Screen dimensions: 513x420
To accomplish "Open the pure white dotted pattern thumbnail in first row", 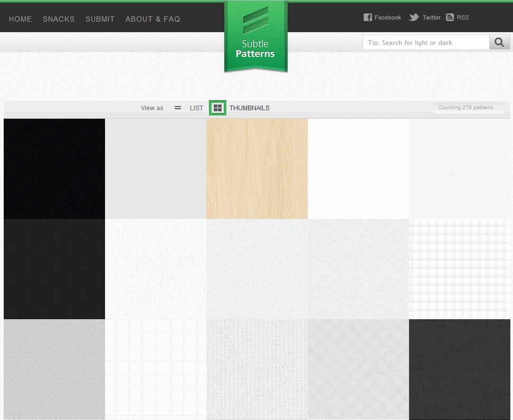I will (x=358, y=169).
